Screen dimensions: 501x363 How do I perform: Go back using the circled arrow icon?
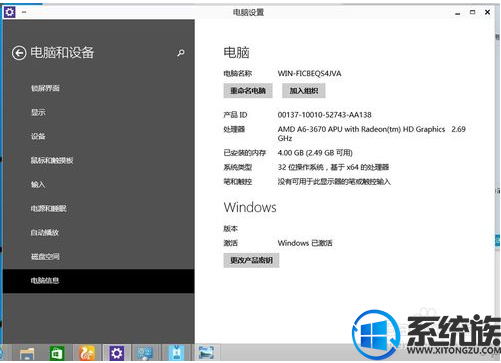click(19, 53)
